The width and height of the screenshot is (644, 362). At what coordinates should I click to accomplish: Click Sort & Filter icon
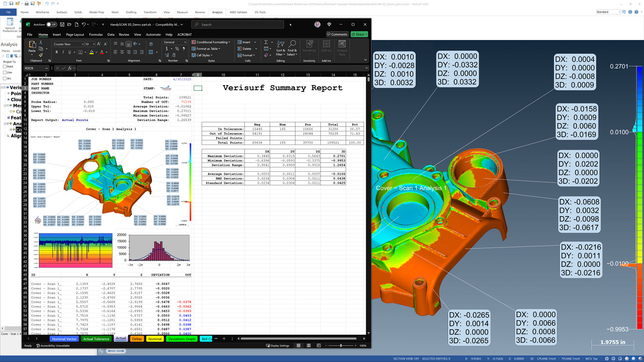[x=281, y=44]
